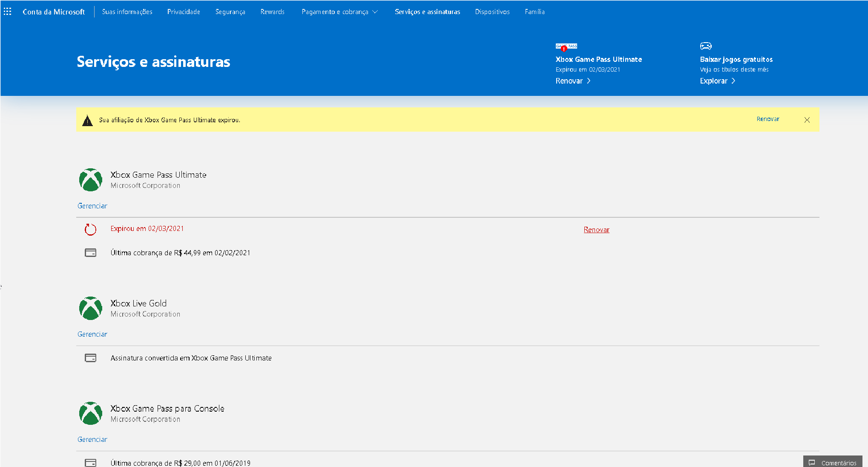Click the 'Serviços e assinaturas' page heading
The image size is (868, 467).
tap(153, 62)
